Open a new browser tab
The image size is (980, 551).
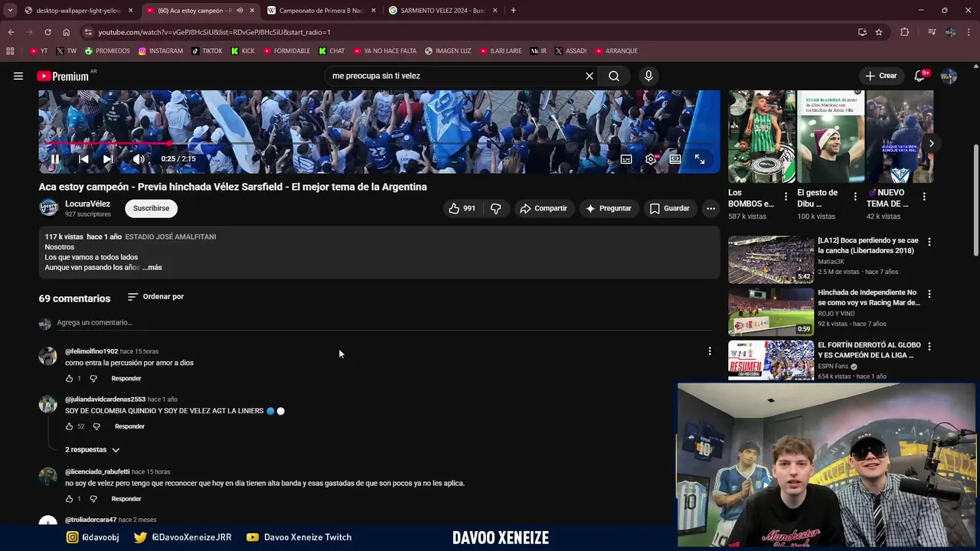click(513, 11)
